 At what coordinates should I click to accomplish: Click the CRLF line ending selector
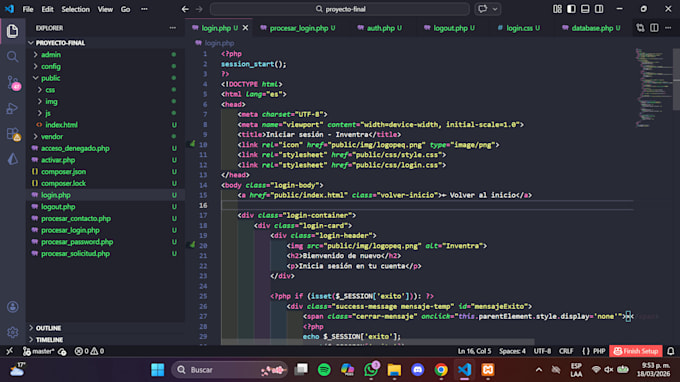coord(566,351)
